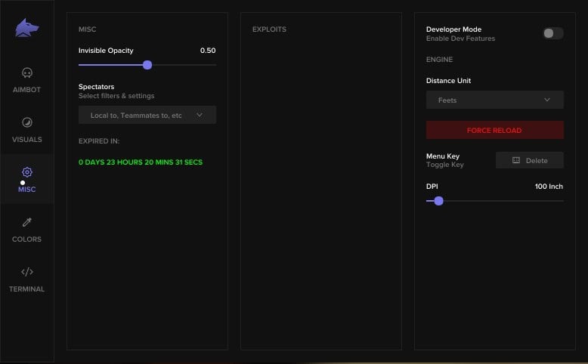Viewport: 588px width, 364px height.
Task: Click the DPI slider handle
Action: pyautogui.click(x=438, y=201)
